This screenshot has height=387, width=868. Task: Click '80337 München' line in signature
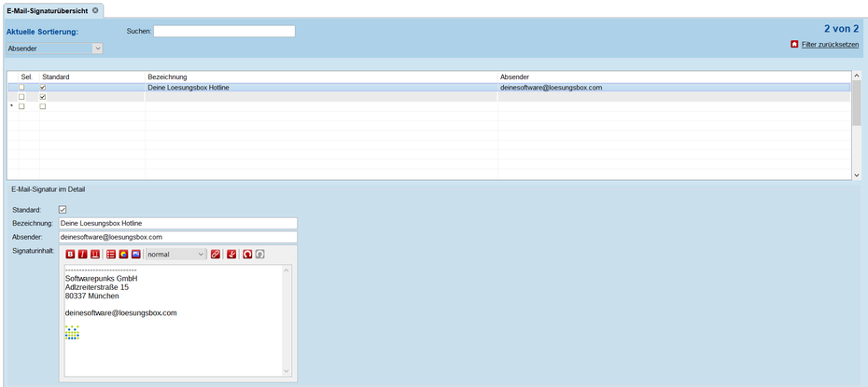coord(91,297)
